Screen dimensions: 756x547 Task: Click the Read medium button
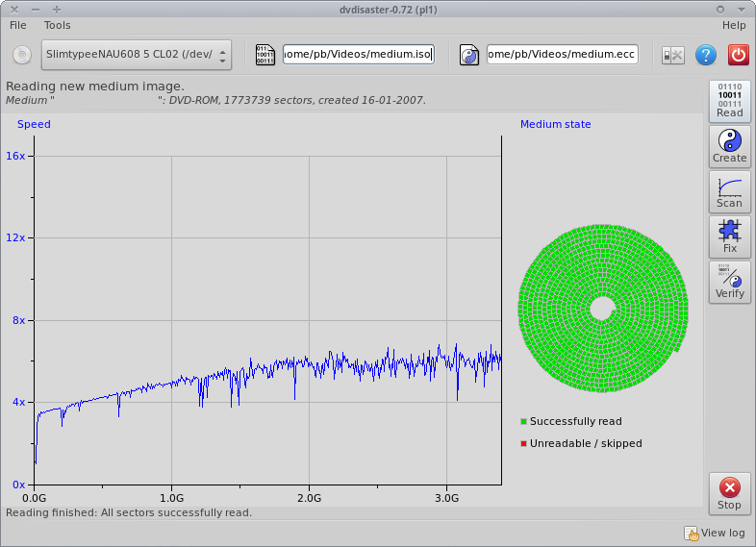(x=729, y=101)
